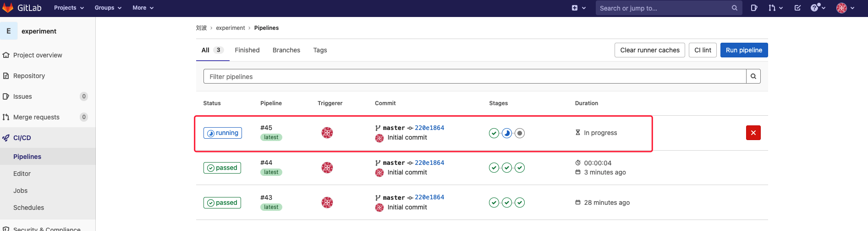Click Clear runner caches button

[x=649, y=50]
